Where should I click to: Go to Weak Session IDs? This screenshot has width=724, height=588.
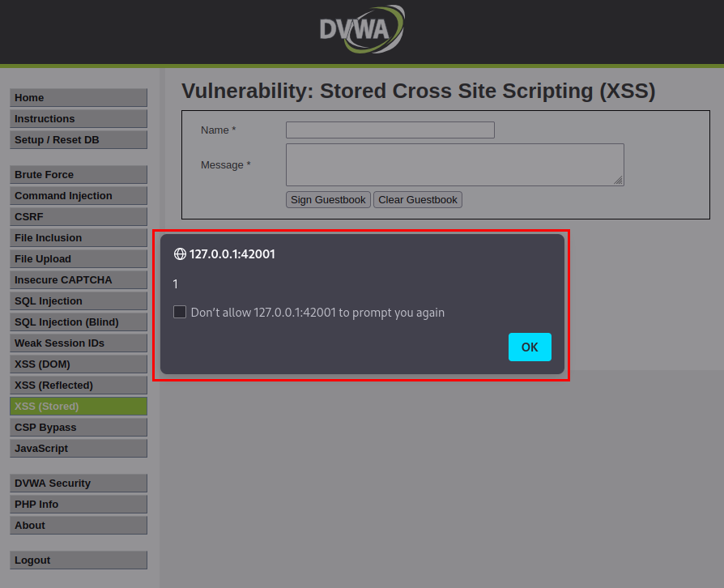tap(79, 343)
